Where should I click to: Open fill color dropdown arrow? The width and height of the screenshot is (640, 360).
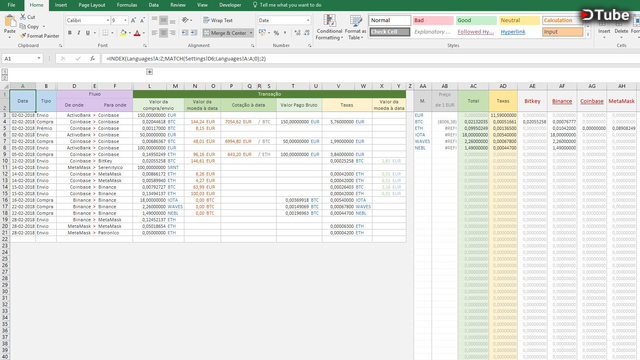coord(129,33)
